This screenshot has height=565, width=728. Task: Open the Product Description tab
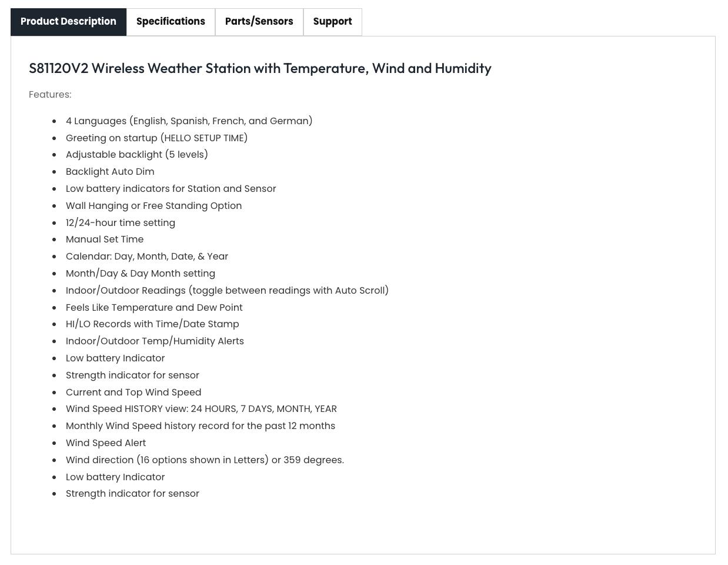click(x=68, y=22)
